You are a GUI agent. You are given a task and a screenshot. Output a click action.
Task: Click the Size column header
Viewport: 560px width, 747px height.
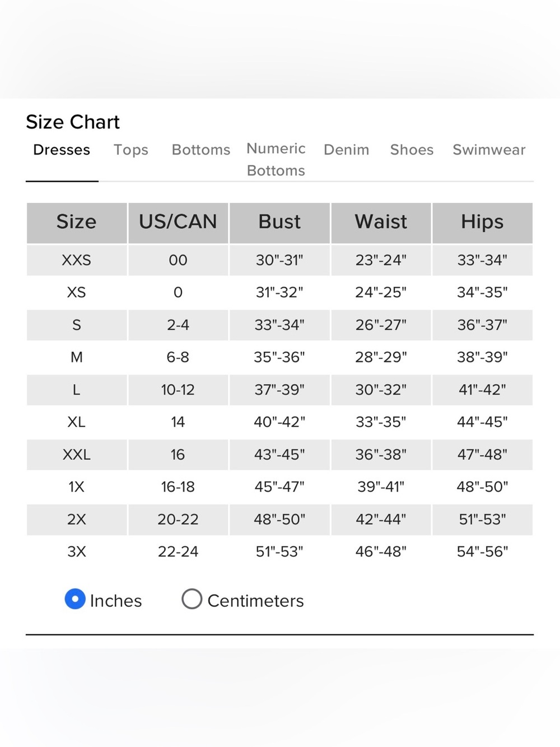tap(77, 222)
